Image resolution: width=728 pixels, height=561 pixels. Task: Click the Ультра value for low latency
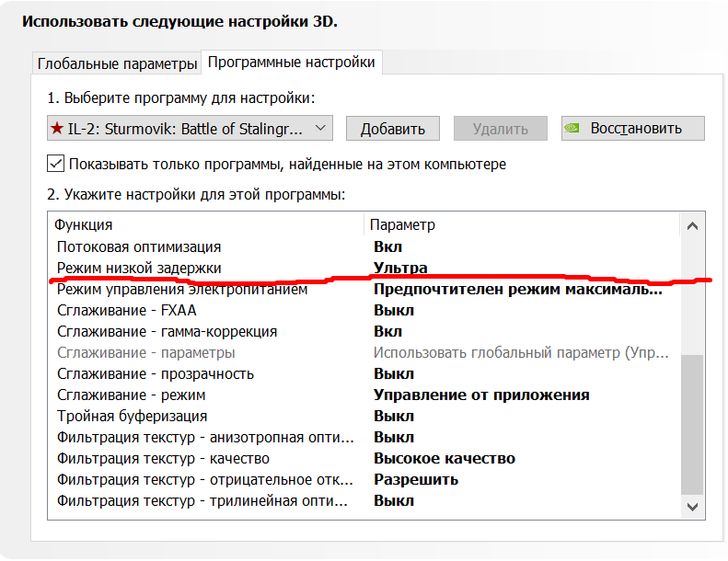400,268
